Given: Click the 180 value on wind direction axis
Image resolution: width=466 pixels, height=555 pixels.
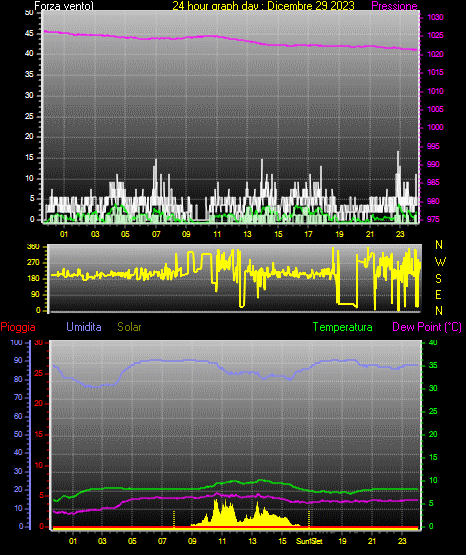Looking at the screenshot, I should [33, 279].
